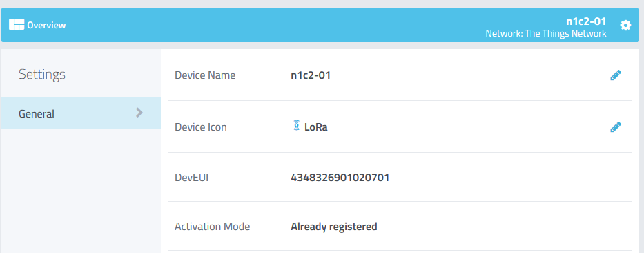This screenshot has height=253, width=644.
Task: Click the Already registered activation value
Action: tap(334, 227)
